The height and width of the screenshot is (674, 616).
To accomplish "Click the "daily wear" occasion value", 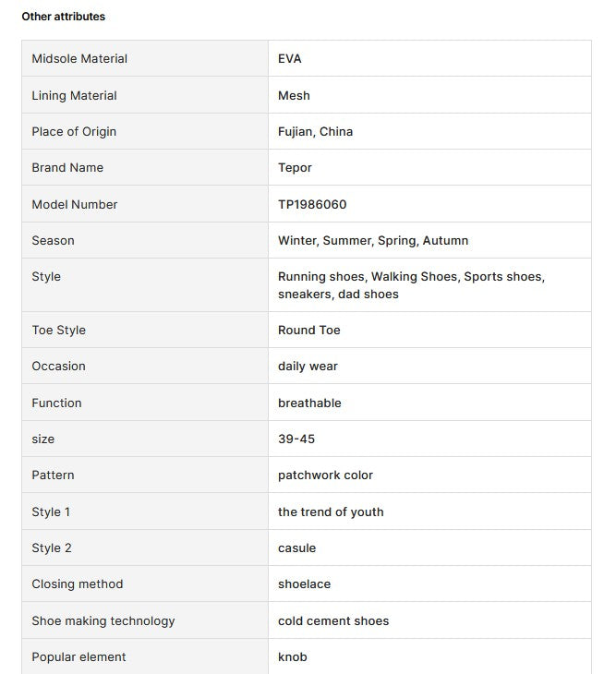I will coord(308,366).
